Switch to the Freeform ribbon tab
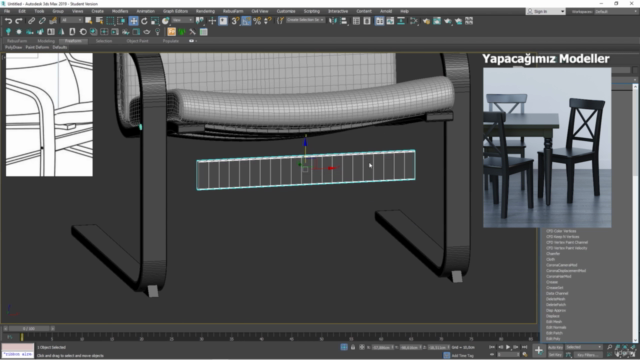The width and height of the screenshot is (640, 360). coord(73,41)
